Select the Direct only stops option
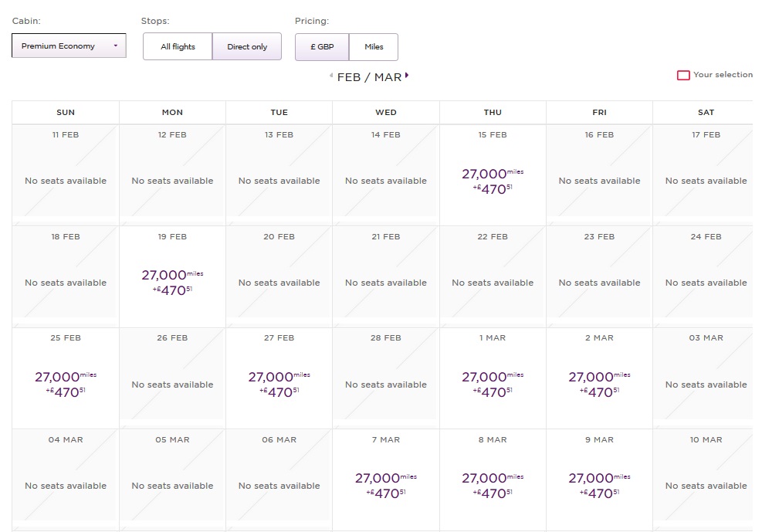The image size is (762, 532). tap(247, 47)
